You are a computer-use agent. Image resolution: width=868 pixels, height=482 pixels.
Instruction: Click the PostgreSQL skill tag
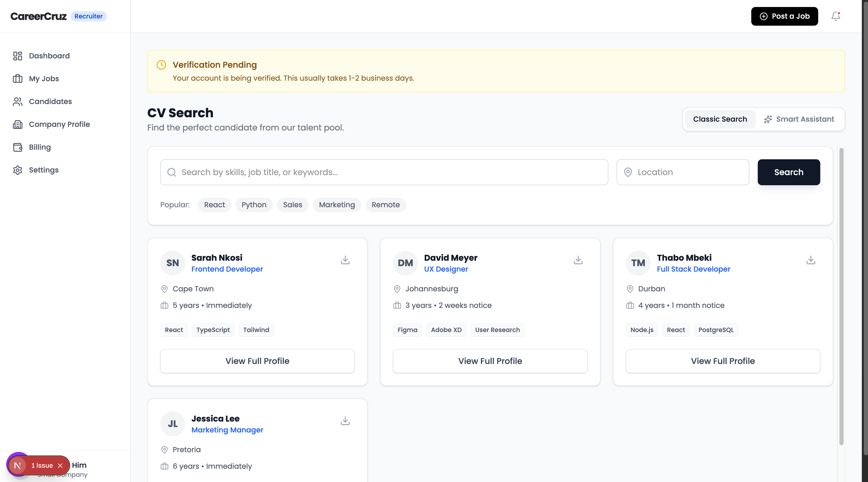pos(716,330)
